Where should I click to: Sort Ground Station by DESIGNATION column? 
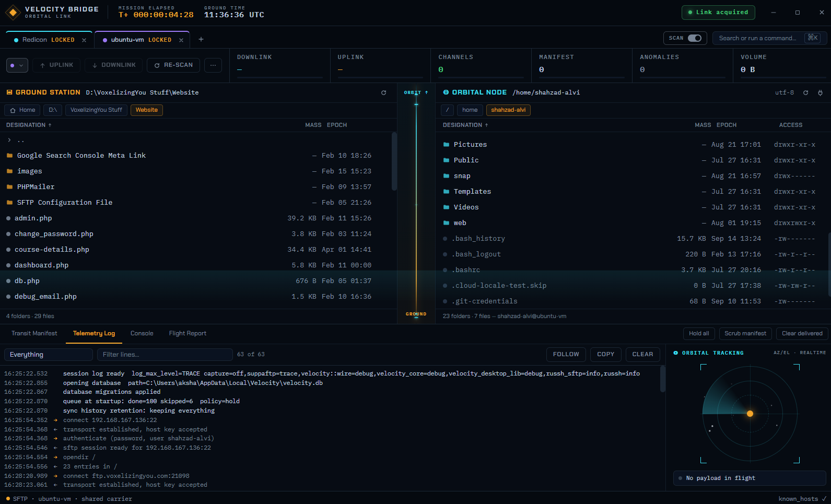coord(29,125)
